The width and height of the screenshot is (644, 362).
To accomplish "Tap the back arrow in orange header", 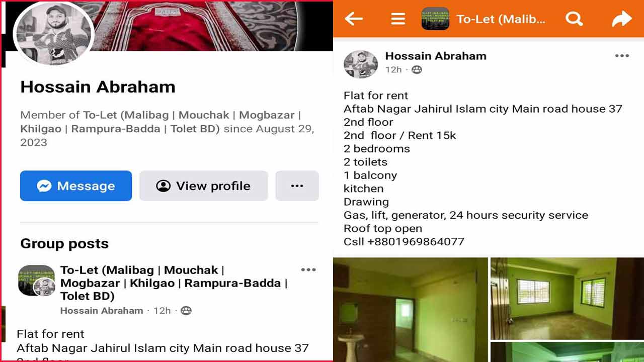I will (x=354, y=19).
